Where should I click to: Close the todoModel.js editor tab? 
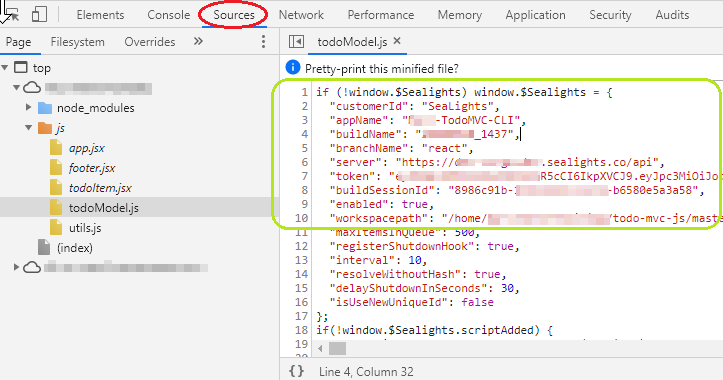[397, 41]
